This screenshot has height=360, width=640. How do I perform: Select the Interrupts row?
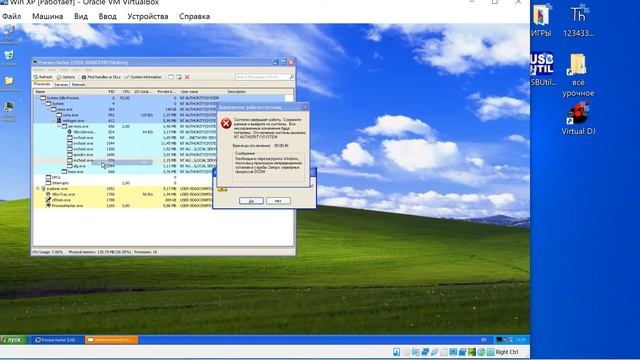pyautogui.click(x=124, y=183)
